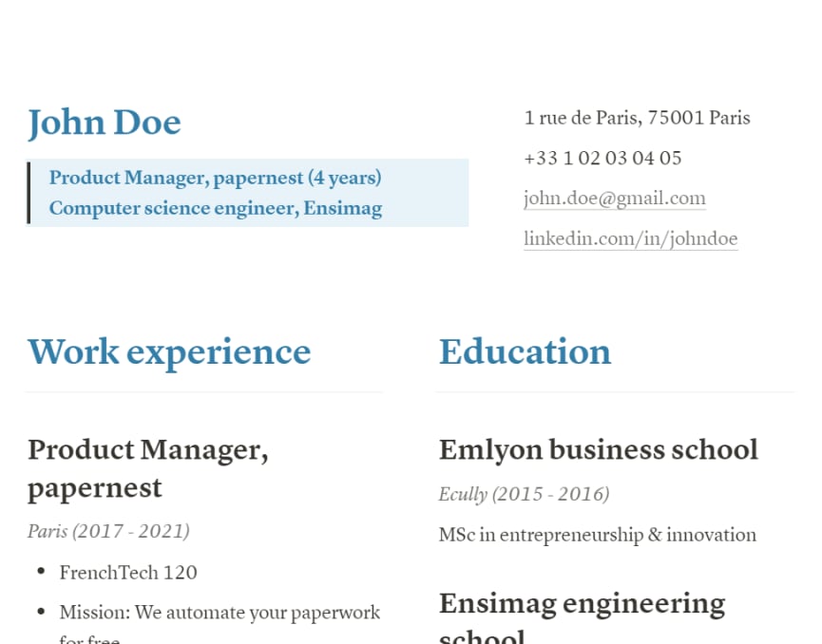
Task: Click the Emlyon business school heading
Action: click(598, 450)
